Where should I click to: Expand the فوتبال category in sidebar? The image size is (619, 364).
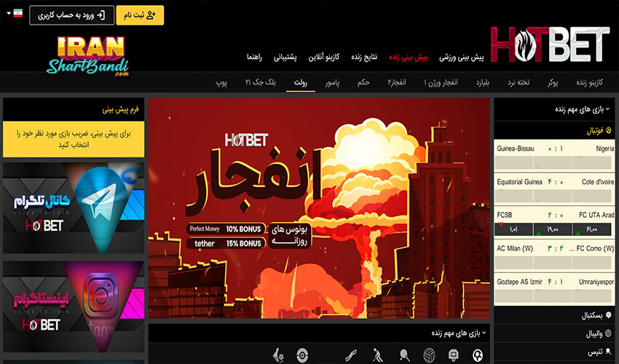(x=554, y=130)
